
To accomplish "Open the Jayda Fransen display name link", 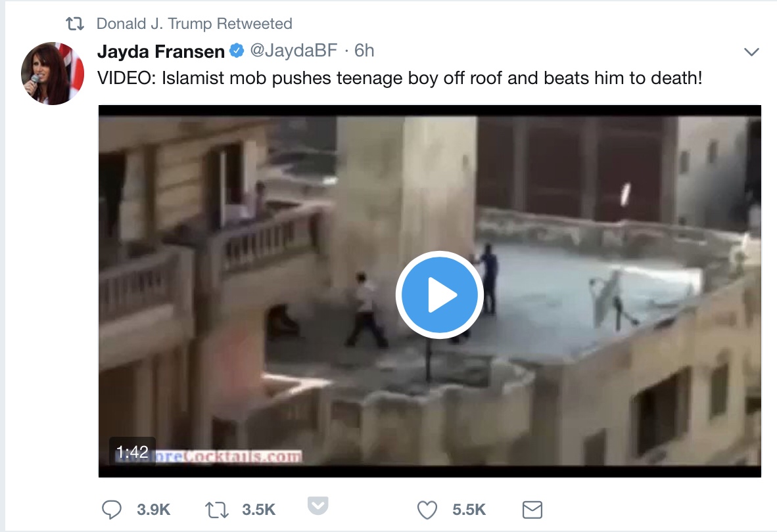I will click(x=161, y=51).
